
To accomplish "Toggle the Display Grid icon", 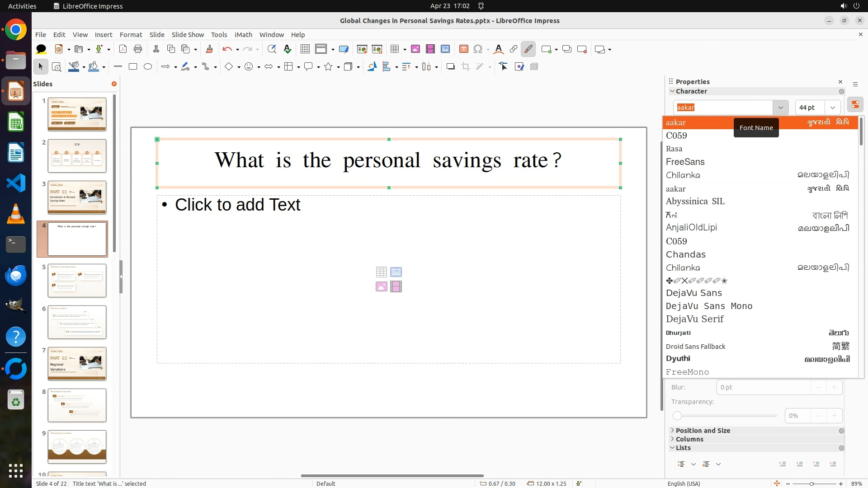I will pos(305,49).
